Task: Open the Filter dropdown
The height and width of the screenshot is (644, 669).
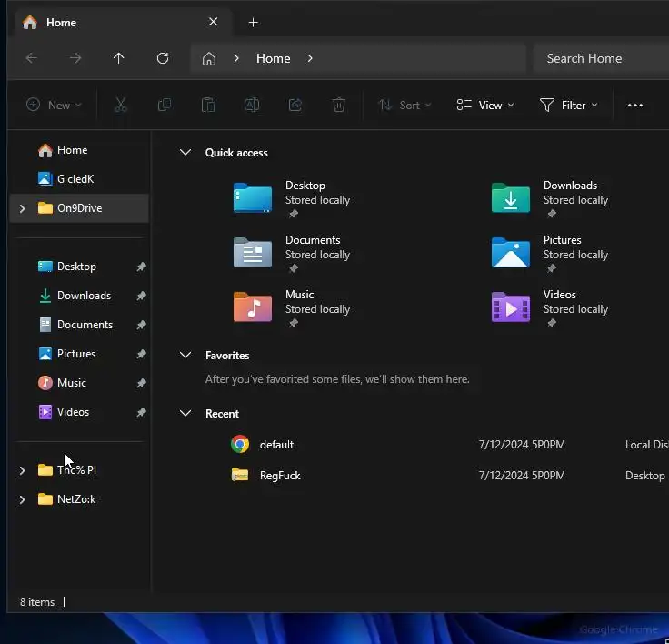Action: coord(569,105)
